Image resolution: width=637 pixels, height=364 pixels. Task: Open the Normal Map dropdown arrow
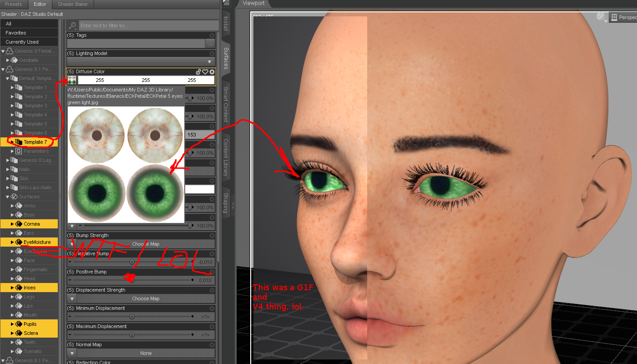(72, 353)
